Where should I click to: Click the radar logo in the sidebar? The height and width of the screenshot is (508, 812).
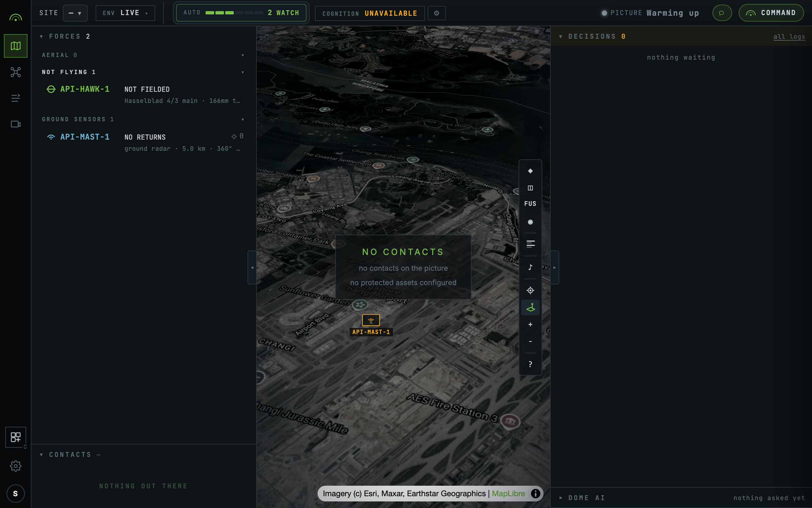(15, 17)
